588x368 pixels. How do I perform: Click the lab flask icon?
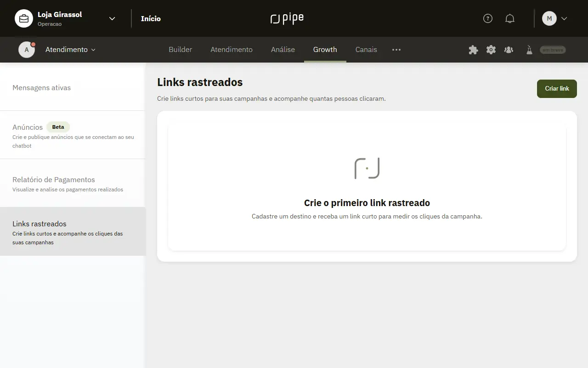[x=529, y=50]
